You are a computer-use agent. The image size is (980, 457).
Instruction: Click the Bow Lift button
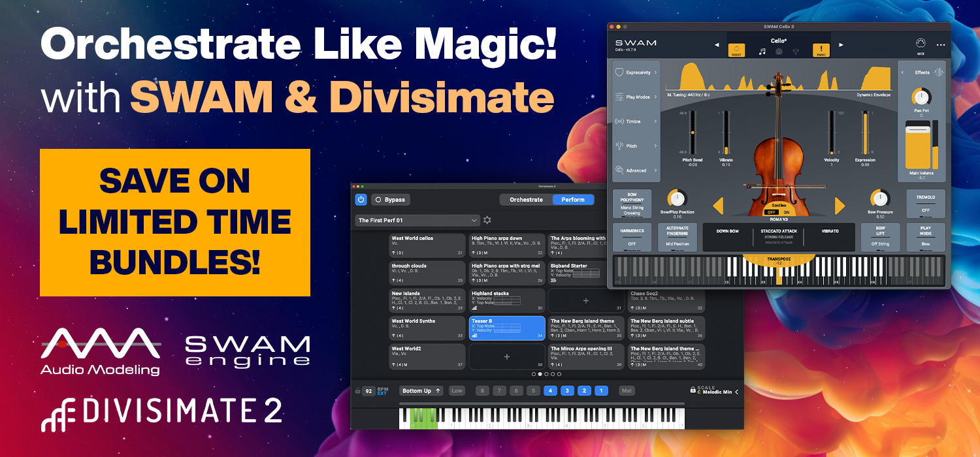point(880,237)
